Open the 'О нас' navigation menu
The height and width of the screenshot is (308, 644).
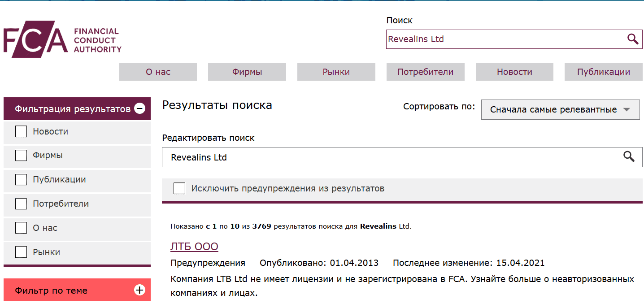(157, 72)
